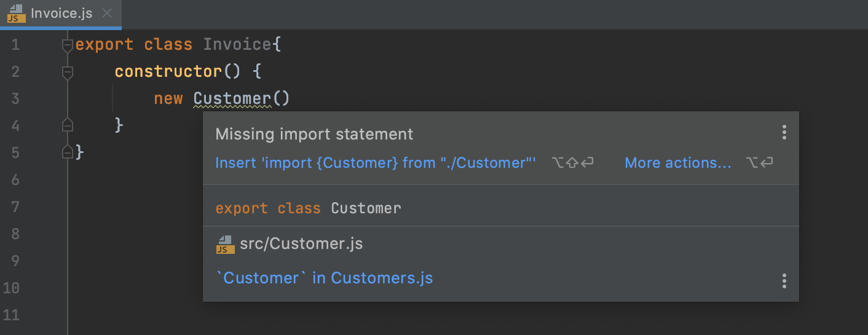Apply the "Insert 'import {Customer}'" quick fix
The image size is (868, 335).
pyautogui.click(x=375, y=163)
